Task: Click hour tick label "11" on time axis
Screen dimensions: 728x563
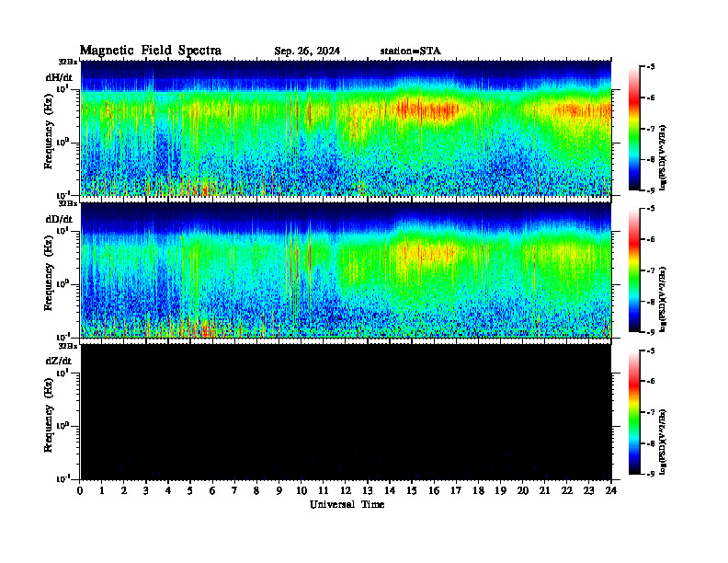Action: point(324,491)
